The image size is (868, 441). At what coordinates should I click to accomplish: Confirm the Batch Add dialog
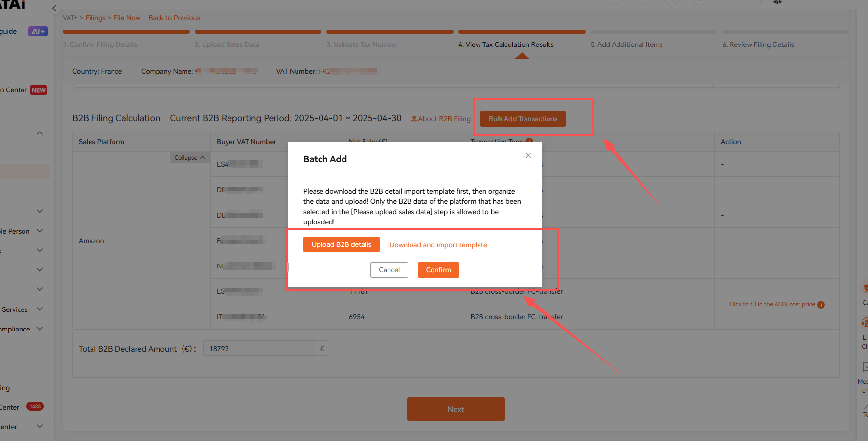pos(438,270)
